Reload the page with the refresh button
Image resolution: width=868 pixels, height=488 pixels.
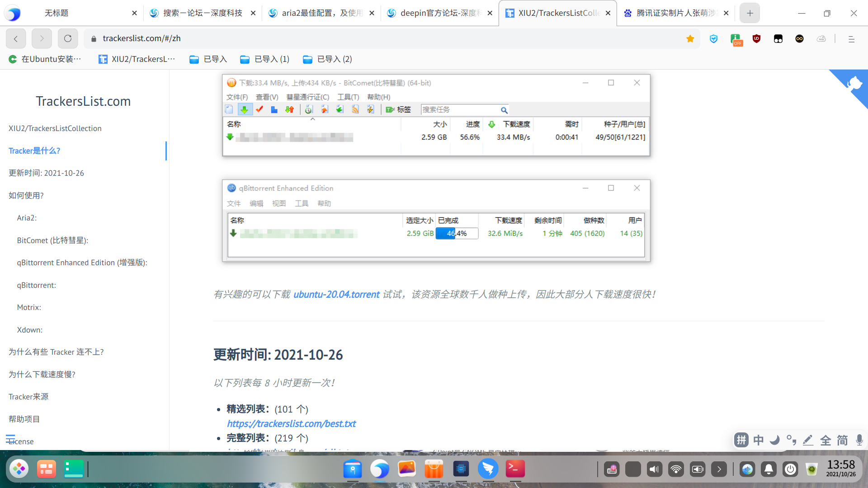68,39
